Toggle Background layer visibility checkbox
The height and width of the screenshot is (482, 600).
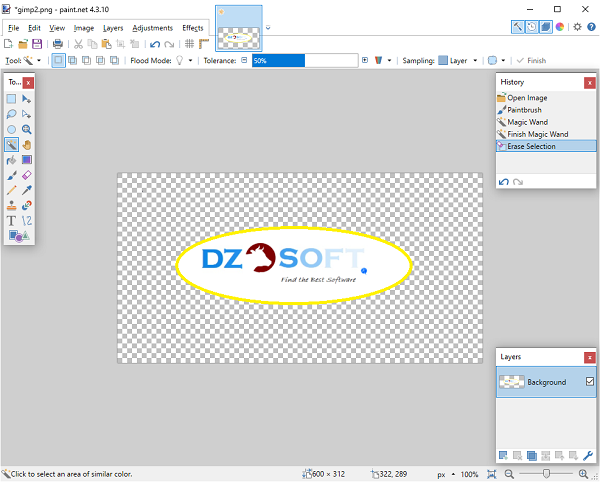pyautogui.click(x=590, y=381)
